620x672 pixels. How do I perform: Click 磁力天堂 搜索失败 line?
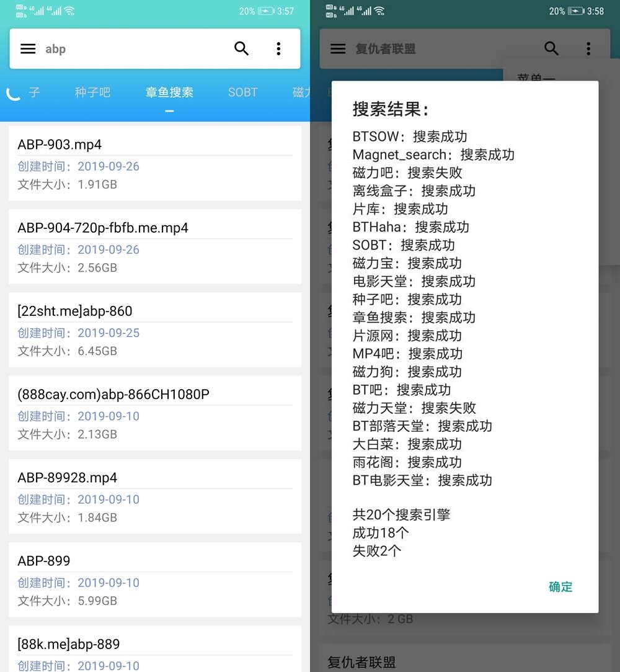click(414, 408)
